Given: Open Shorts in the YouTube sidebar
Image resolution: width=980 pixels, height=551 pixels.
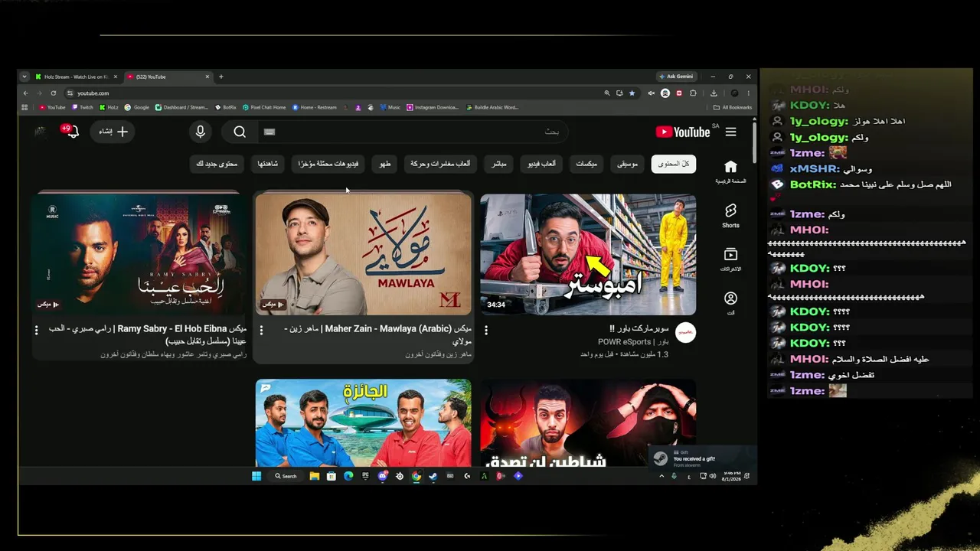Looking at the screenshot, I should (730, 215).
